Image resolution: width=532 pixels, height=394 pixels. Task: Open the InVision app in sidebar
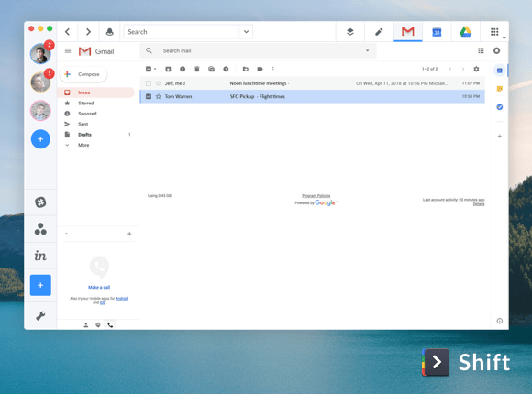[x=40, y=256]
